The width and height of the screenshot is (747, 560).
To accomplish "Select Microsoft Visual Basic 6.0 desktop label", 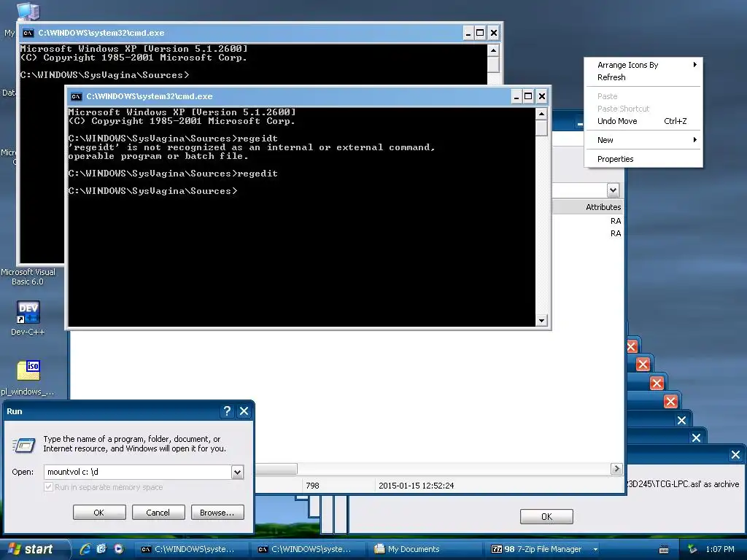I will pos(28,276).
